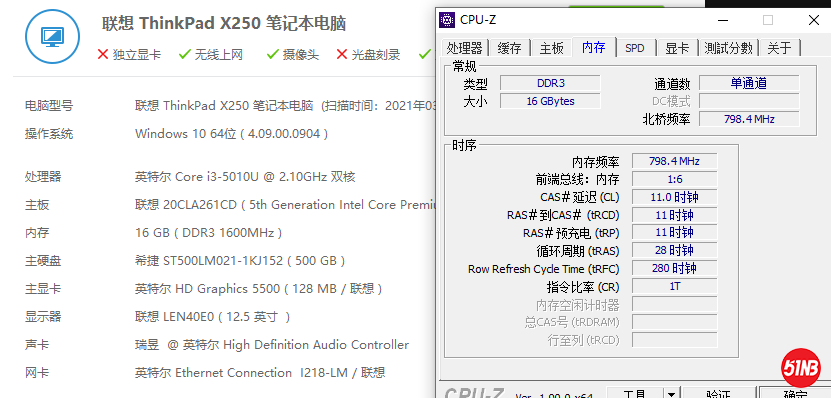
Task: Click the 希捷 ST500LM021-1KJ152 hard disk value
Action: pos(240,261)
